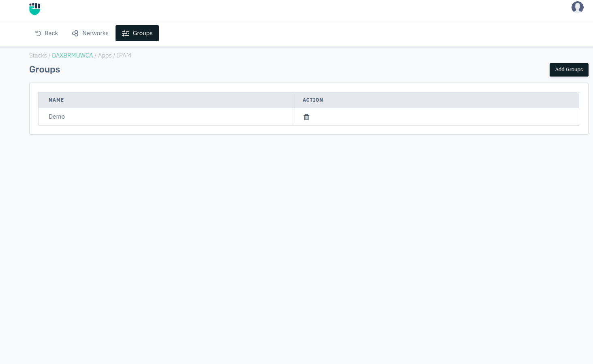Click the Add Groups button

pyautogui.click(x=569, y=70)
